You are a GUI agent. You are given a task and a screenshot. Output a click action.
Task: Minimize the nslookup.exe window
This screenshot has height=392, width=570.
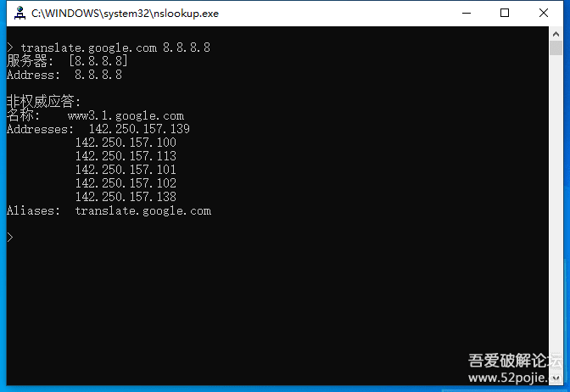pyautogui.click(x=467, y=13)
